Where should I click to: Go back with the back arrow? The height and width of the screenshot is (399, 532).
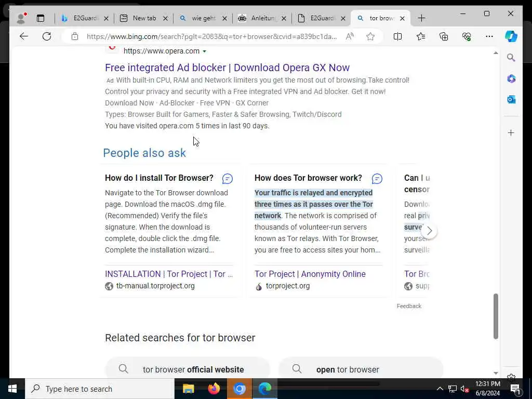click(x=24, y=36)
